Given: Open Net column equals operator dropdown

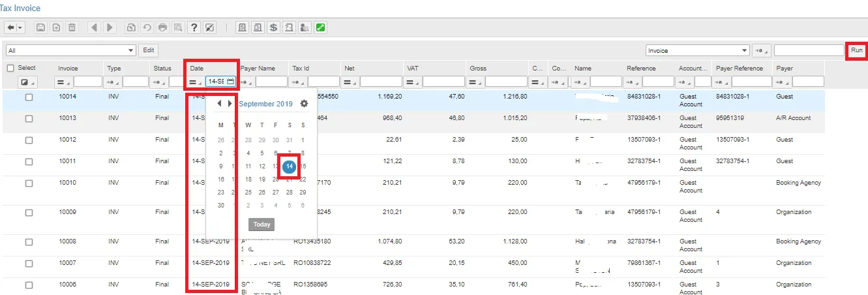Looking at the screenshot, I should pyautogui.click(x=351, y=82).
